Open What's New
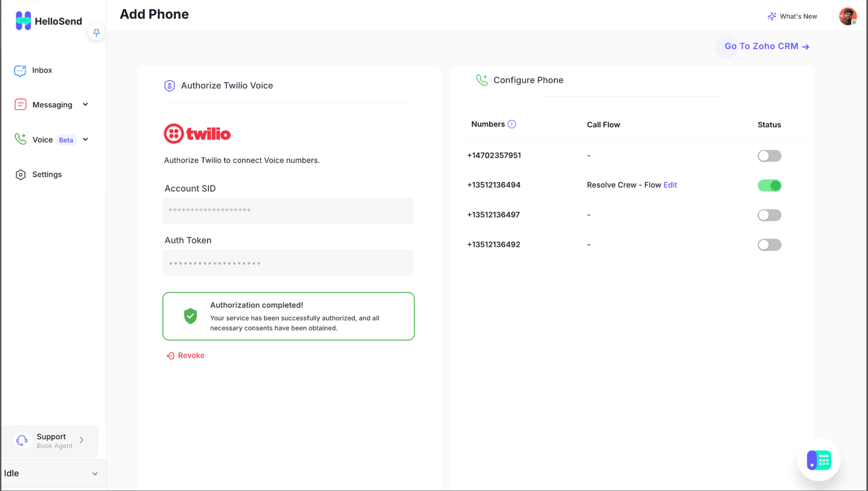This screenshot has height=491, width=868. click(792, 16)
